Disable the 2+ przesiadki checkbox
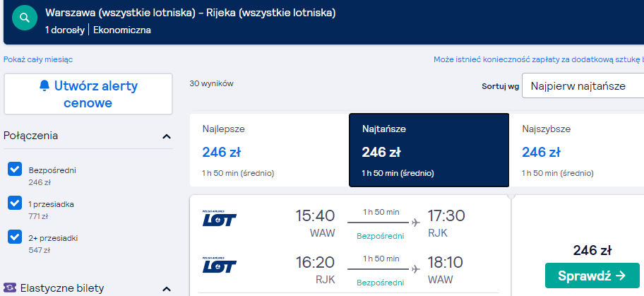Image resolution: width=644 pixels, height=296 pixels. tap(14, 237)
